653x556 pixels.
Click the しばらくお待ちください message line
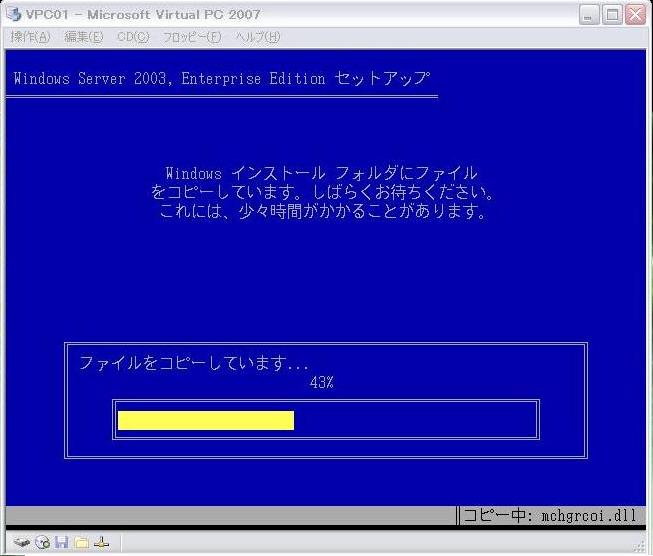click(x=322, y=192)
